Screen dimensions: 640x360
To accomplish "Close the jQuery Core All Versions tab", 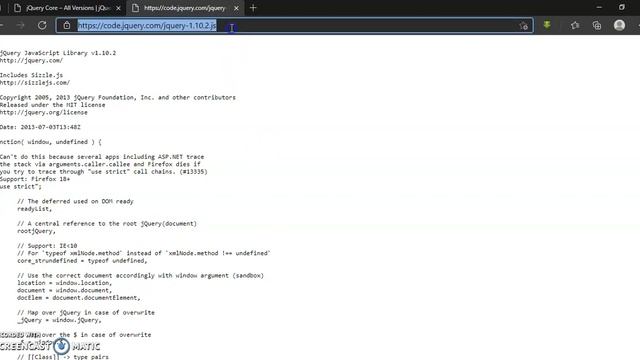I will tap(118, 8).
